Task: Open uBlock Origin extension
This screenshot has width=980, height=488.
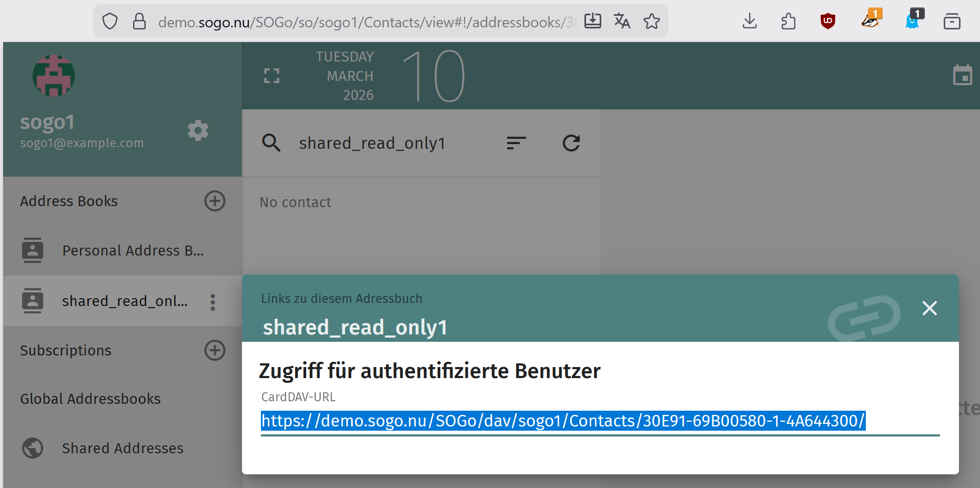Action: click(x=827, y=22)
